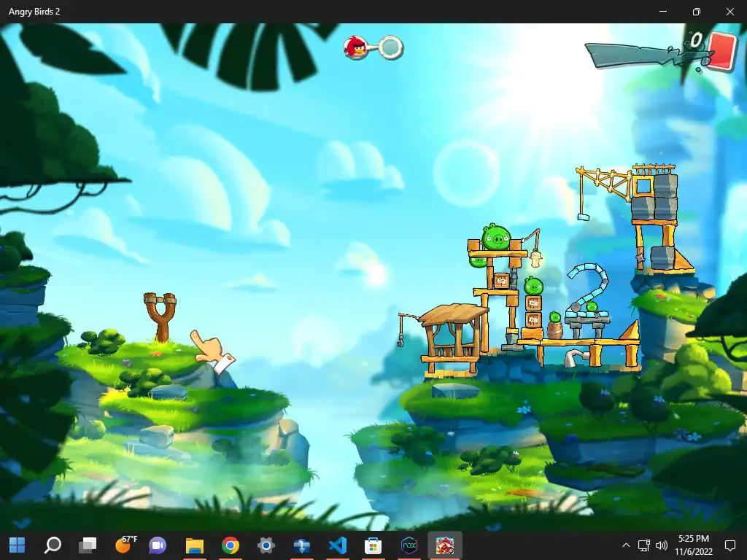Open Windows Search from taskbar

click(53, 545)
